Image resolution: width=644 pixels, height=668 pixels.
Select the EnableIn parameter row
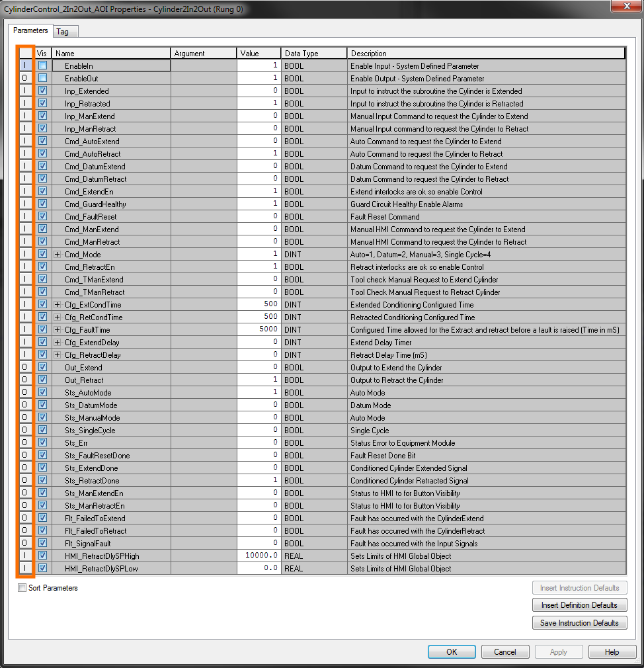coord(110,65)
